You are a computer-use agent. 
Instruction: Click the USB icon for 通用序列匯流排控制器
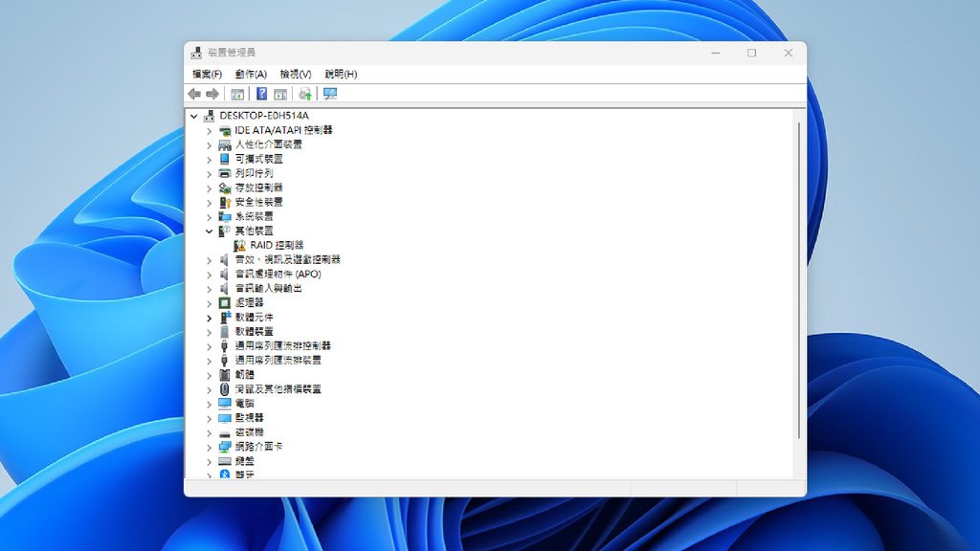tap(224, 345)
